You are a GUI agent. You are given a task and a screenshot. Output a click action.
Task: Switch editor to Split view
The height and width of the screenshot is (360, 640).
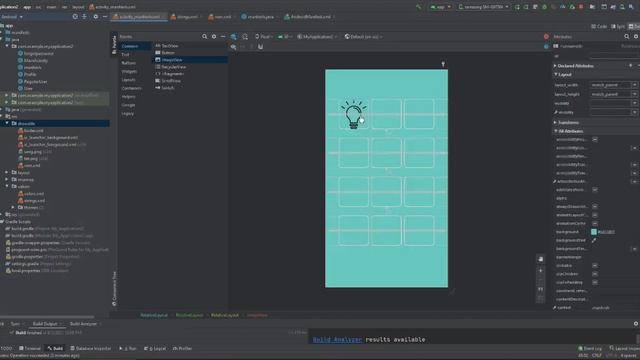tap(618, 27)
